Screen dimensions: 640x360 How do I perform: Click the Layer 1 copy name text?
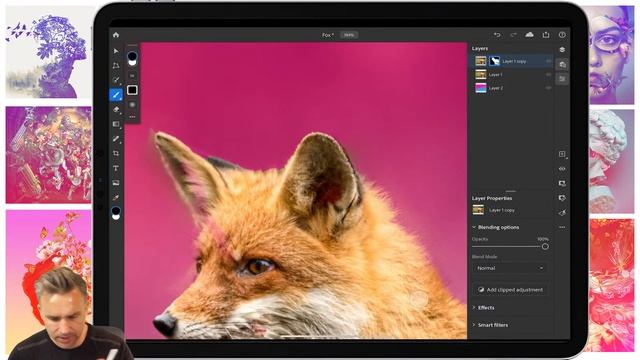(514, 61)
